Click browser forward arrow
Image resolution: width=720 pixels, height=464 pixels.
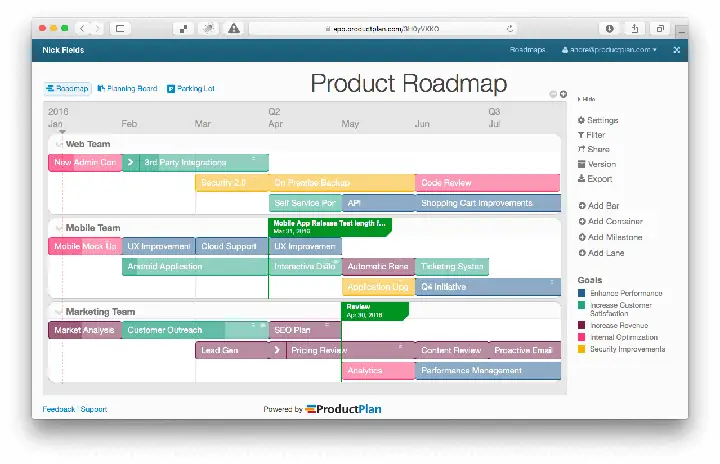(x=97, y=28)
